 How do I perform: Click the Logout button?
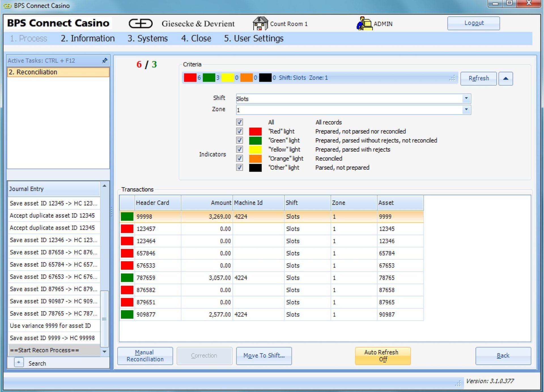point(473,23)
